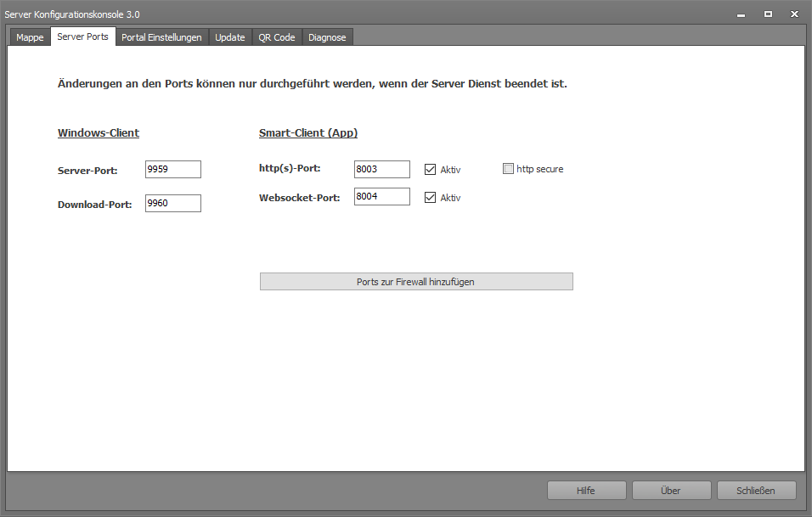Click the Über button
The height and width of the screenshot is (517, 812).
672,491
